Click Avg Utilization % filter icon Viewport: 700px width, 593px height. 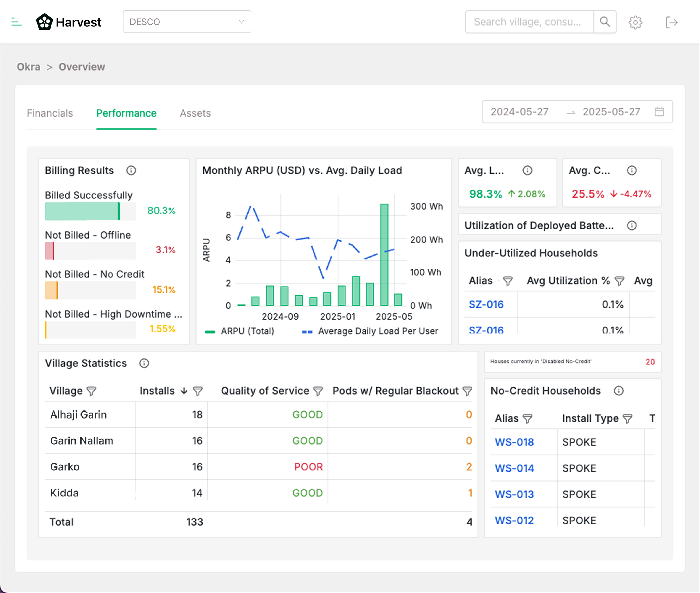[619, 281]
